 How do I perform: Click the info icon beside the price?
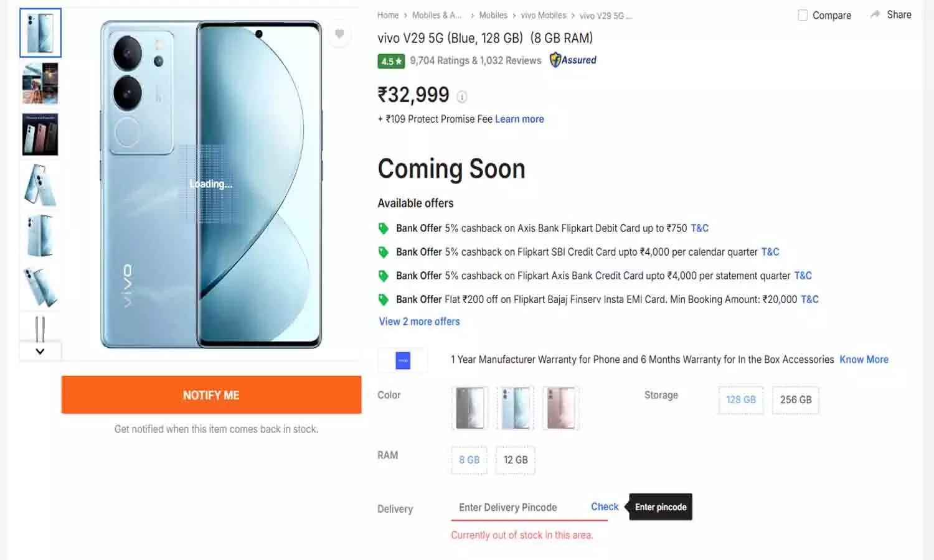461,97
